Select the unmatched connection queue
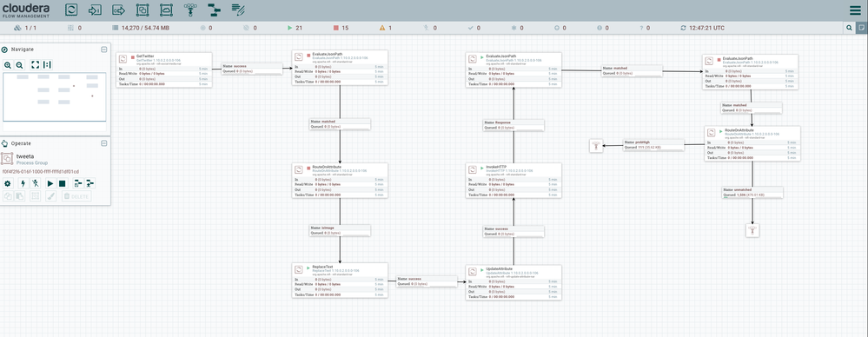868x337 pixels. [752, 192]
